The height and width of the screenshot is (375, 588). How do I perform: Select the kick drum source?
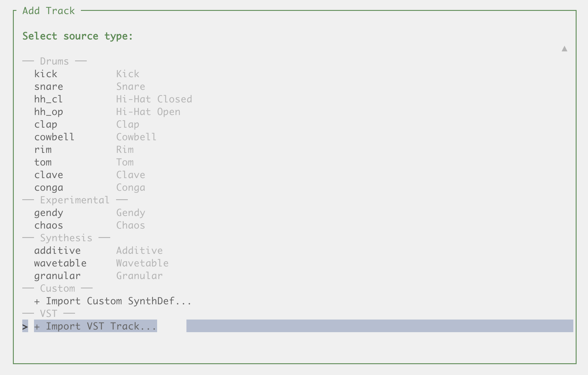click(x=46, y=74)
